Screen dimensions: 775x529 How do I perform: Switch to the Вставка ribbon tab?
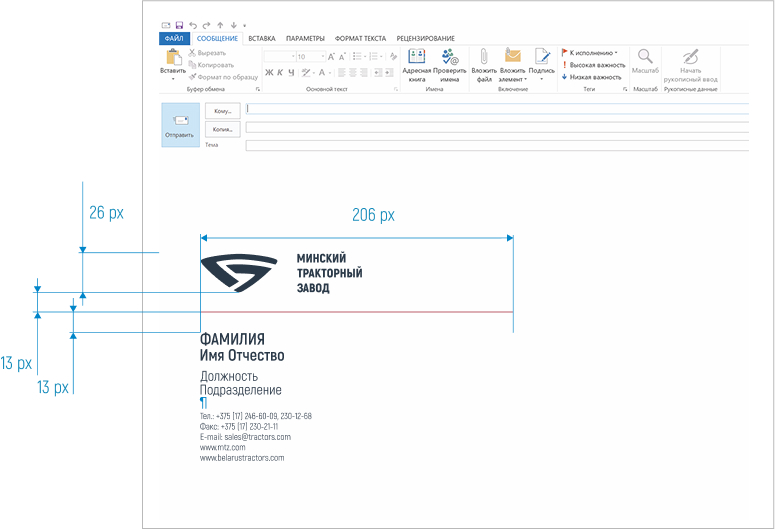(261, 38)
